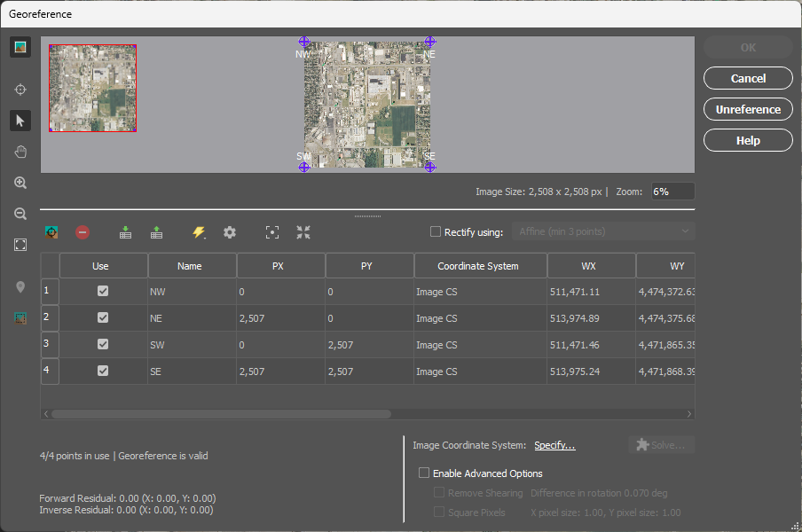Open control point settings via gear icon
Viewport: 802px width, 532px height.
229,232
